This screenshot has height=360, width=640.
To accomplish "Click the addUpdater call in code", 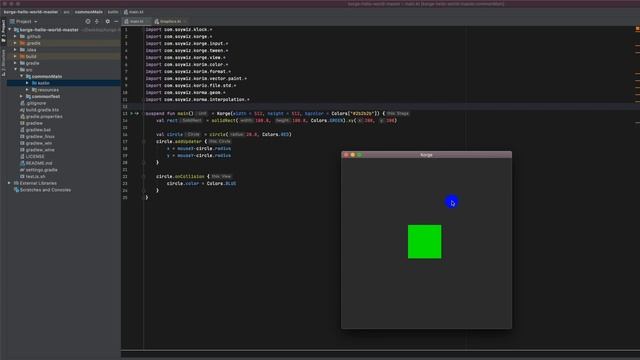I will tap(188, 141).
